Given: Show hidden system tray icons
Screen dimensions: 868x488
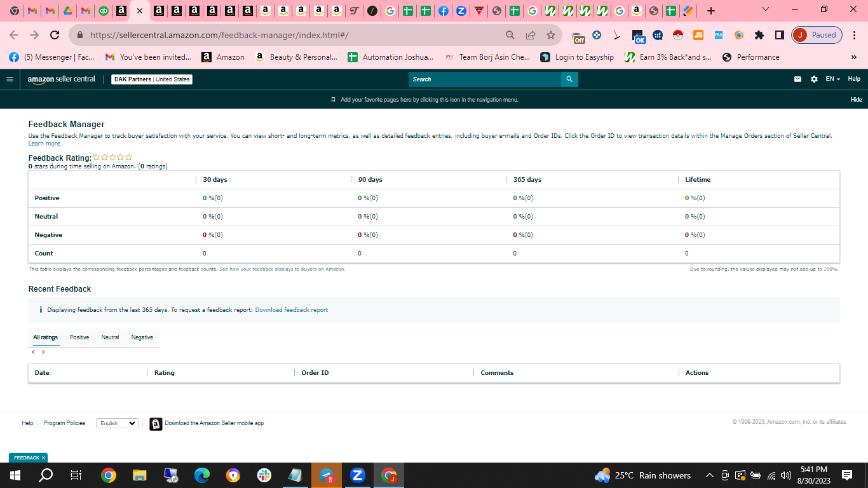Looking at the screenshot, I should point(710,475).
